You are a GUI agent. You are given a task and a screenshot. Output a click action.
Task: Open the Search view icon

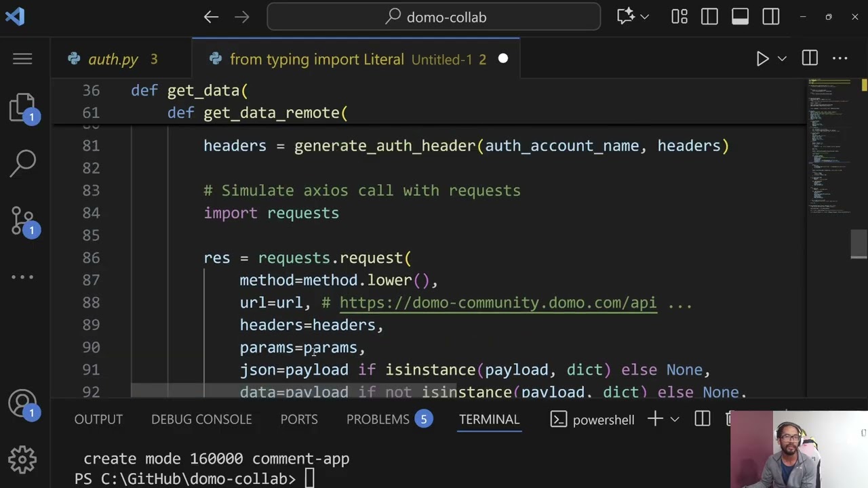pos(22,163)
